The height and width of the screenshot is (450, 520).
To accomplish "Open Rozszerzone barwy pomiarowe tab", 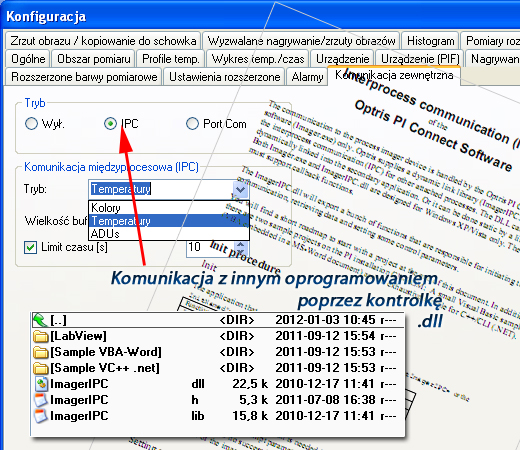I will [x=84, y=77].
